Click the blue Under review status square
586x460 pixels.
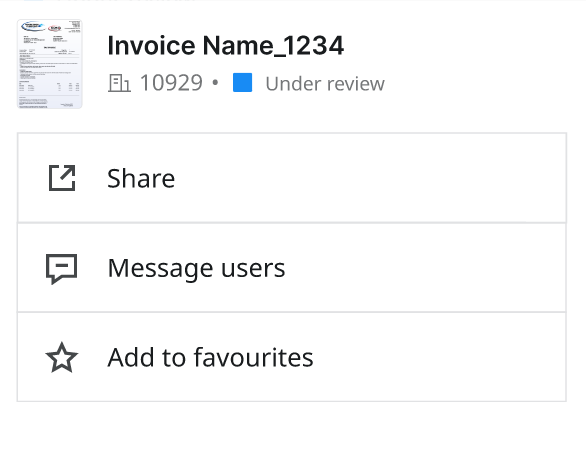(243, 83)
